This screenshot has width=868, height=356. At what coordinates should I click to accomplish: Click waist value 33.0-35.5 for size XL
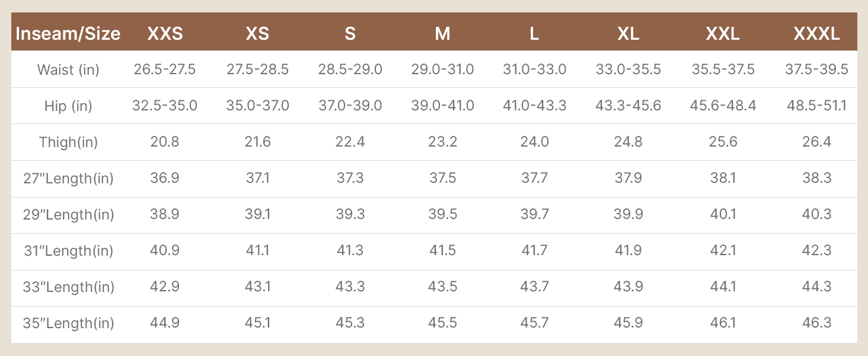(628, 69)
